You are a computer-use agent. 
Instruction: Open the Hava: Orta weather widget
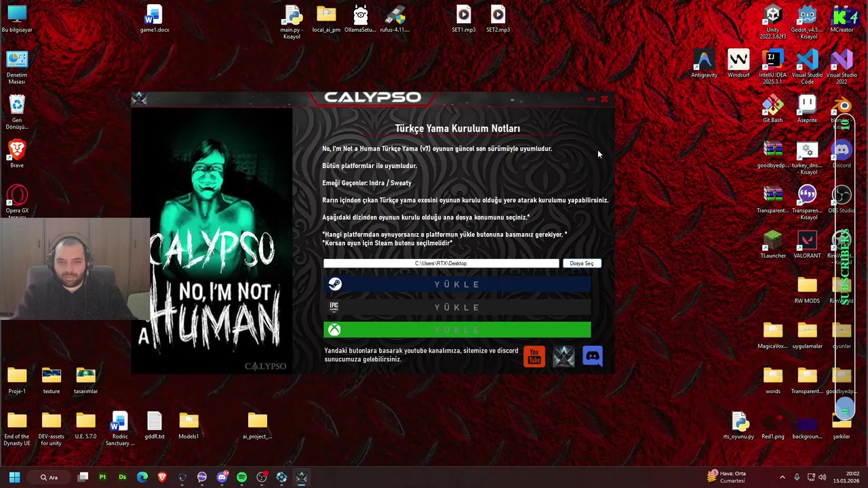728,477
